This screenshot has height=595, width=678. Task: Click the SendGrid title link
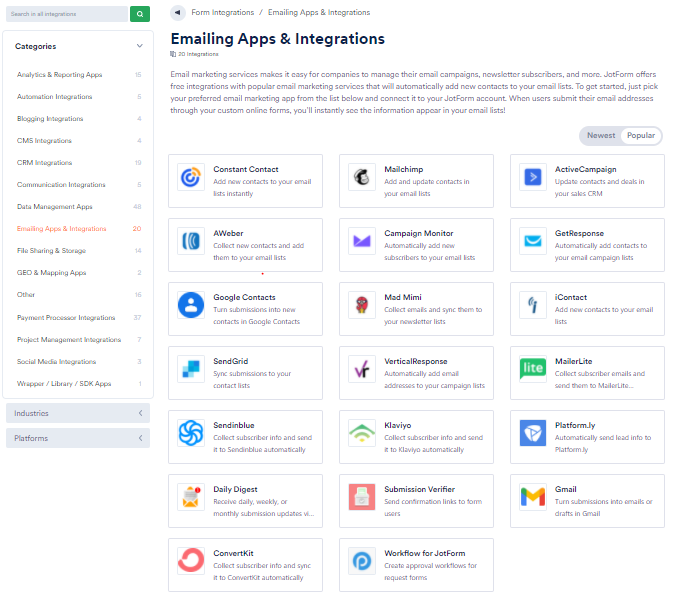[230, 361]
